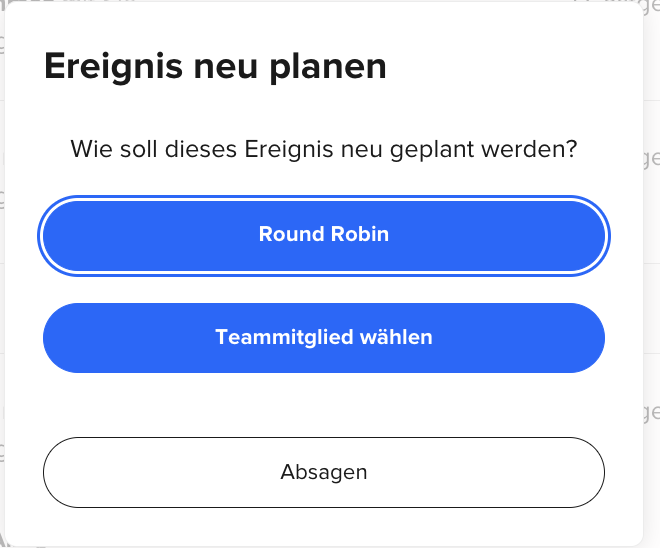Choose the Round Robin rescheduling option
This screenshot has height=548, width=660.
tap(324, 236)
